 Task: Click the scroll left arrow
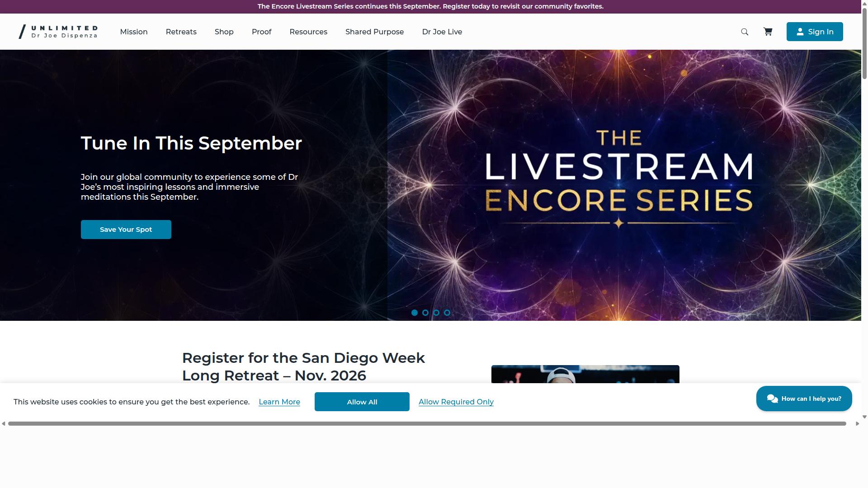pos(4,423)
